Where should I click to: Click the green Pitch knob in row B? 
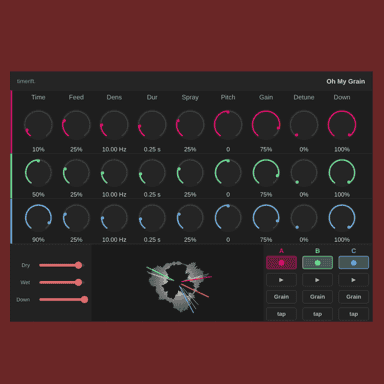pos(228,172)
